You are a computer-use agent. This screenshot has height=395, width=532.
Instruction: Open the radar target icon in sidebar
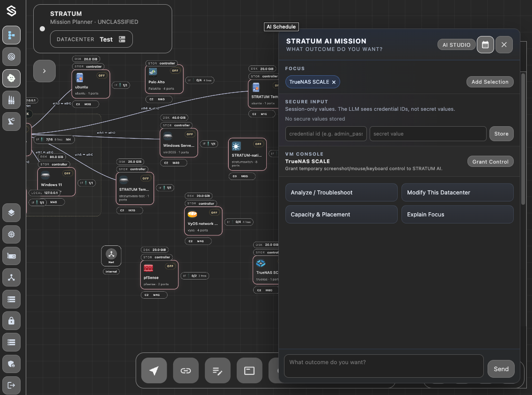[11, 57]
